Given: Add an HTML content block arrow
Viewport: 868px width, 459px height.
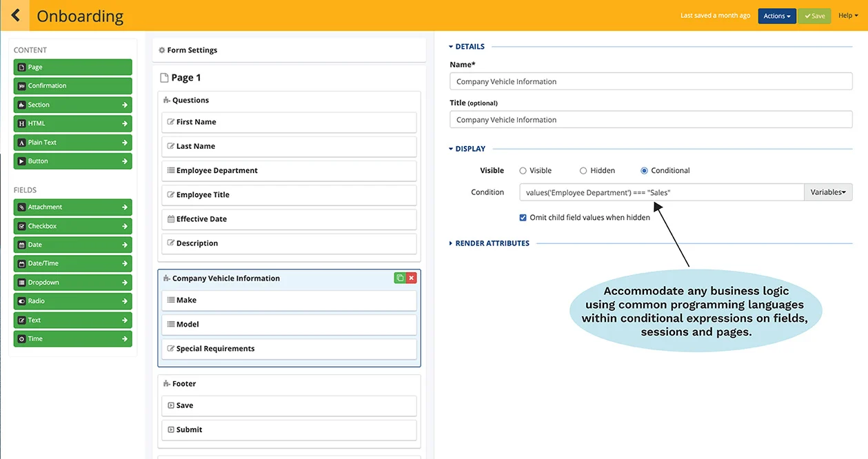Looking at the screenshot, I should click(x=125, y=123).
